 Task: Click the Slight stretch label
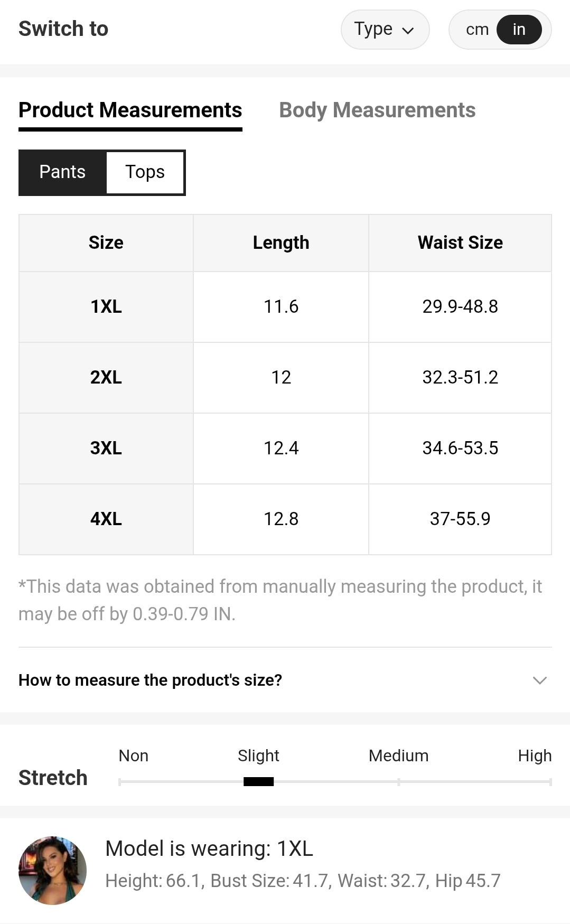click(x=258, y=755)
